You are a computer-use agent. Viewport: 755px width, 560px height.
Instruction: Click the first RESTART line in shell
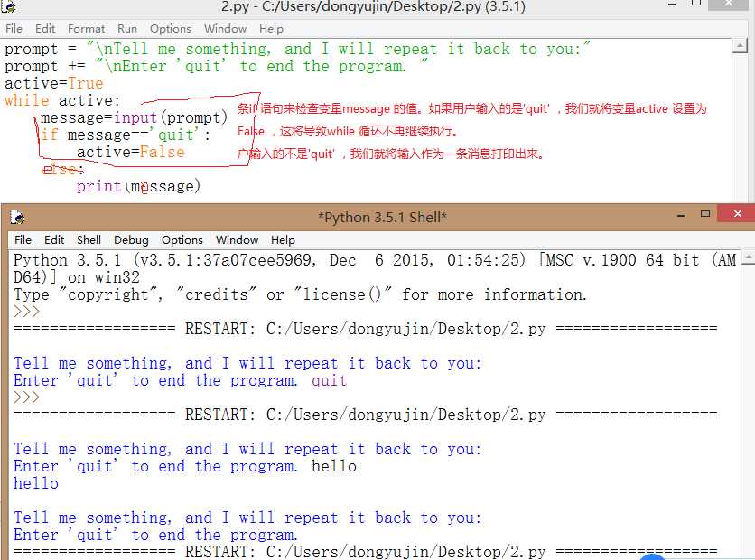[x=366, y=329]
